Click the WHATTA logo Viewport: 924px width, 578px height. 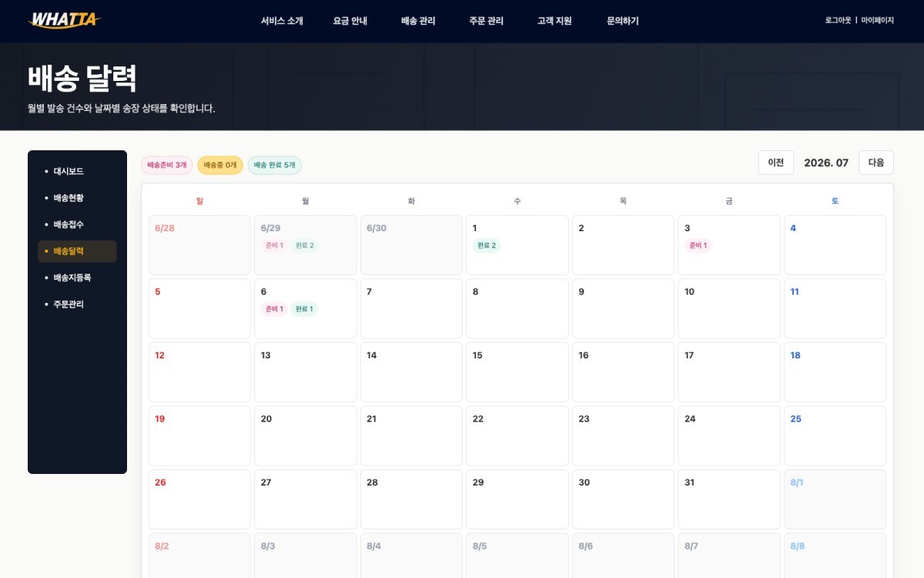[65, 21]
